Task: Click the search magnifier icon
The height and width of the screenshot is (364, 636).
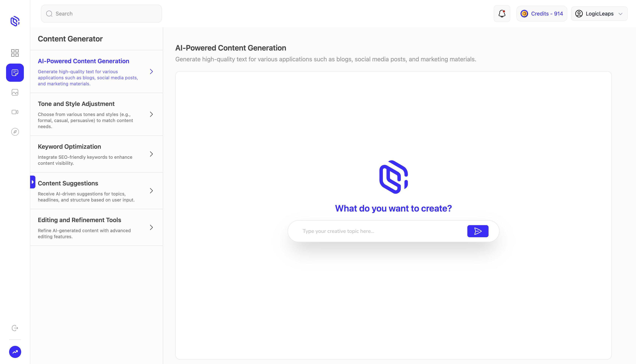Action: pyautogui.click(x=49, y=13)
